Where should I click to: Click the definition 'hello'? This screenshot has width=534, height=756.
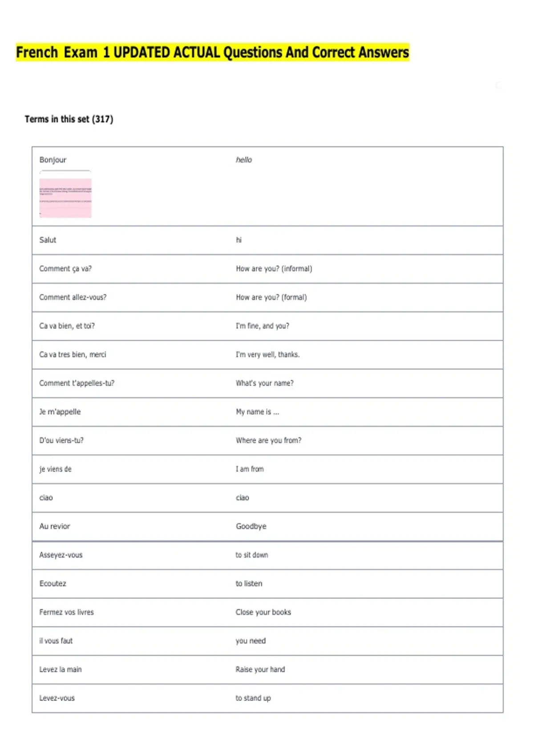(244, 160)
